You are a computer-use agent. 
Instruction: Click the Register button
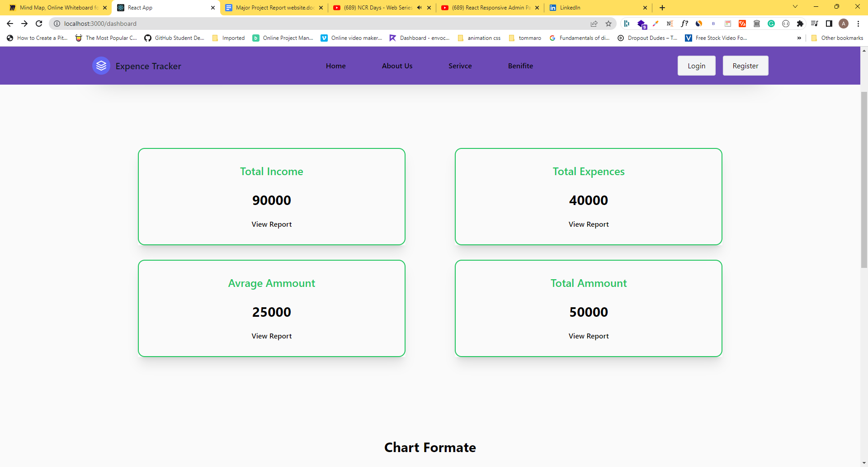pos(745,66)
